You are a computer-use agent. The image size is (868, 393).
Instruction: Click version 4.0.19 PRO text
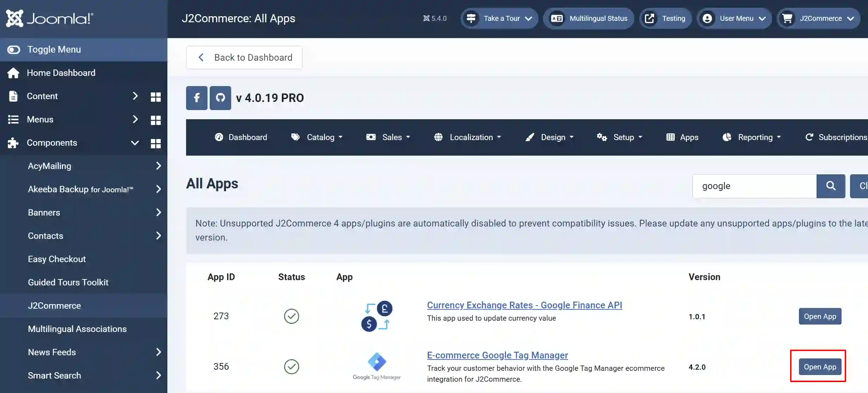click(x=270, y=98)
